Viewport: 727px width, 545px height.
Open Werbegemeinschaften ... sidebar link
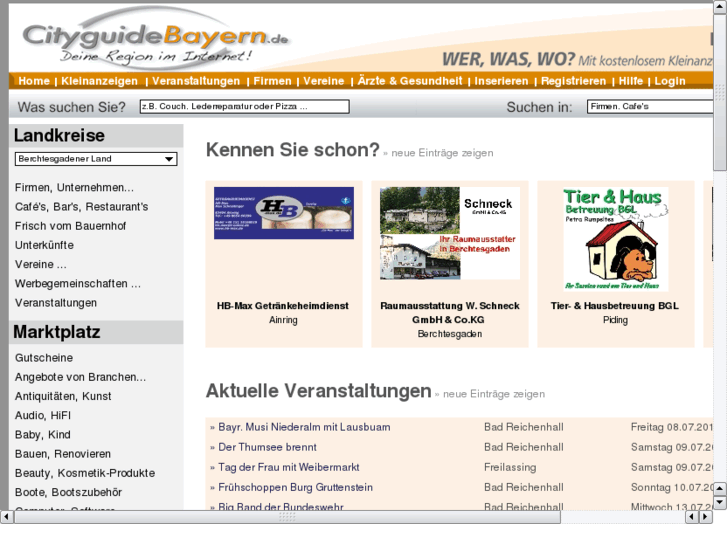point(78,284)
